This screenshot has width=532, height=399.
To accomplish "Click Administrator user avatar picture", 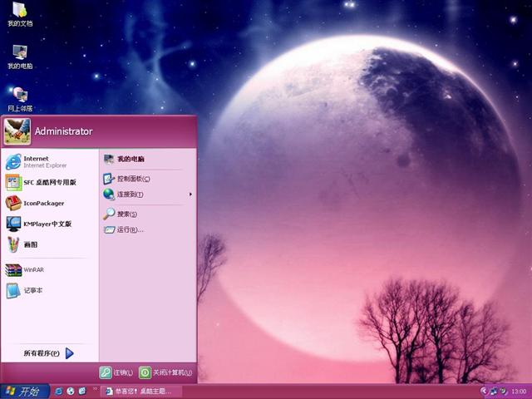I will [x=17, y=131].
